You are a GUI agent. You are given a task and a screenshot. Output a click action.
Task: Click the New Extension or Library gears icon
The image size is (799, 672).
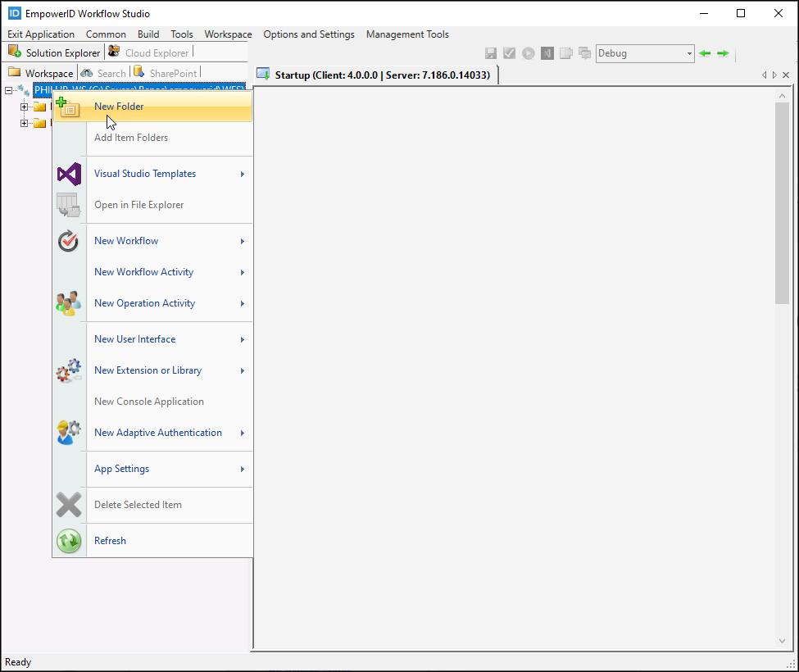69,370
